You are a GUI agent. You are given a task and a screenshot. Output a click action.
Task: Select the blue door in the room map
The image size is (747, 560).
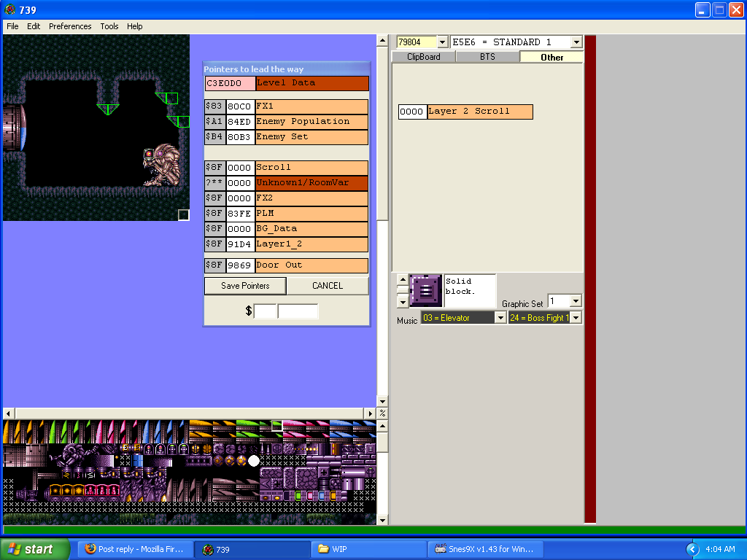point(15,127)
